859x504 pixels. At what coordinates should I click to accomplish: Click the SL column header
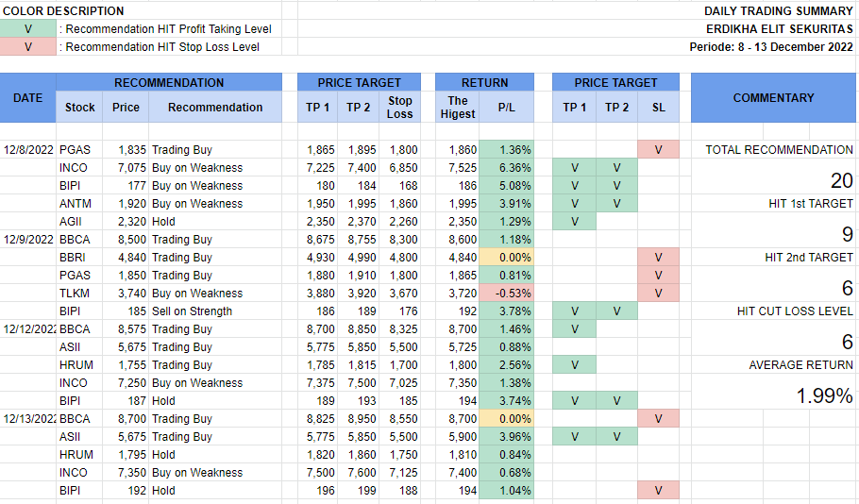[x=658, y=108]
